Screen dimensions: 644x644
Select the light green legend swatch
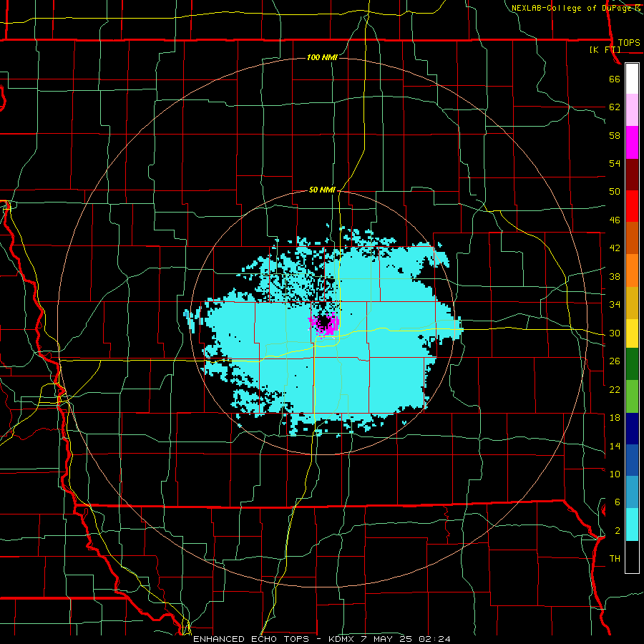click(632, 396)
